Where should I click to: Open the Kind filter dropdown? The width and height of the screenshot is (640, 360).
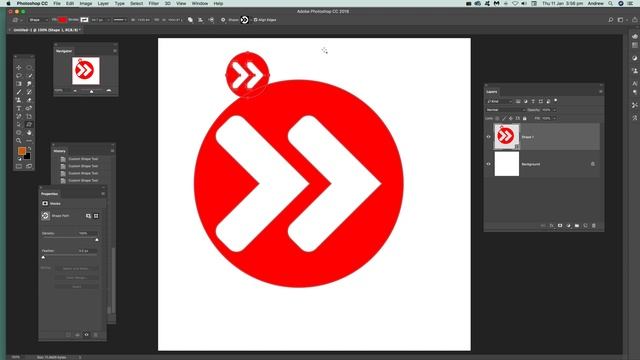(x=500, y=101)
